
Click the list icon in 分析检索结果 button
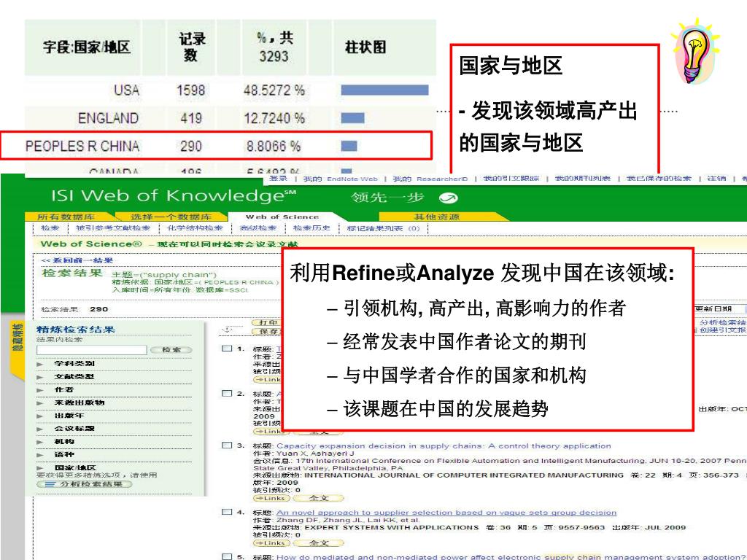click(x=50, y=484)
